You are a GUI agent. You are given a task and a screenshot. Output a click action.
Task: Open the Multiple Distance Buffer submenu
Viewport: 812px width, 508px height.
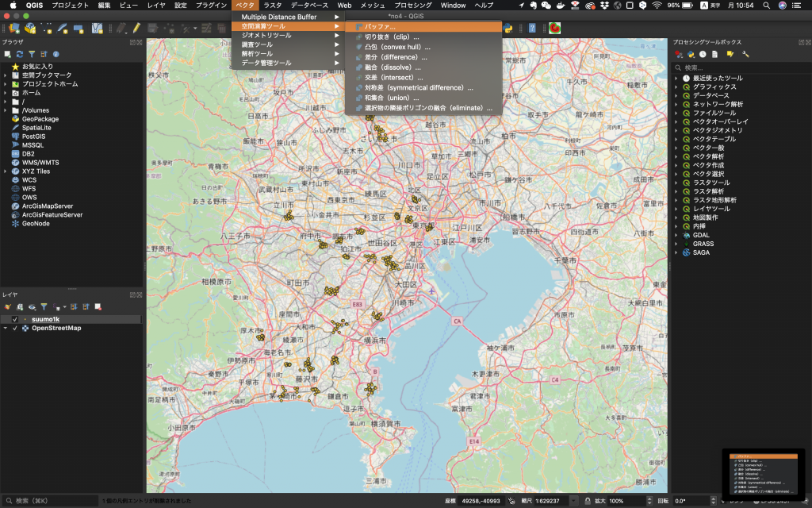(288, 17)
